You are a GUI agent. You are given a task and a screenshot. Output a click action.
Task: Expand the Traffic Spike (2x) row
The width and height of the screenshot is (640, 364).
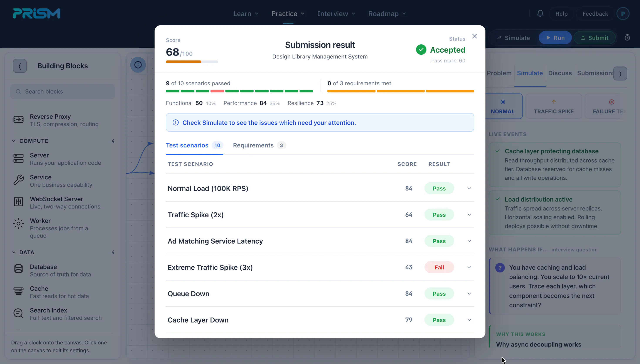tap(469, 215)
